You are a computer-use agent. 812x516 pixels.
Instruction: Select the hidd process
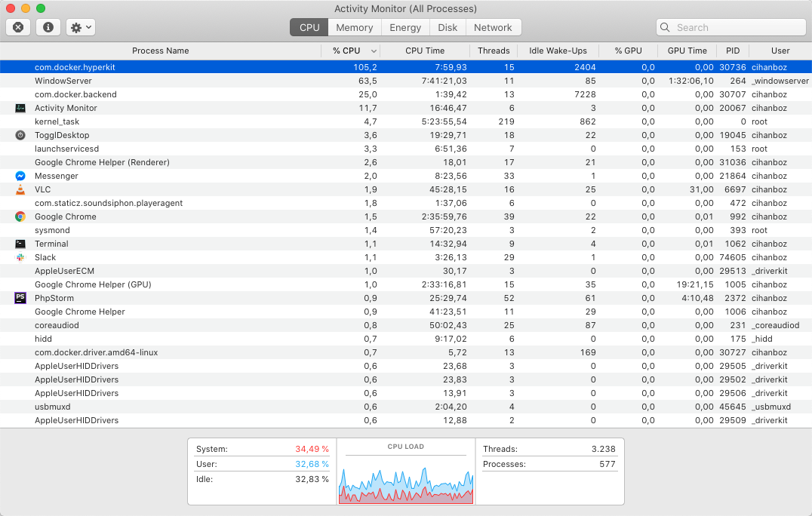[x=406, y=339]
